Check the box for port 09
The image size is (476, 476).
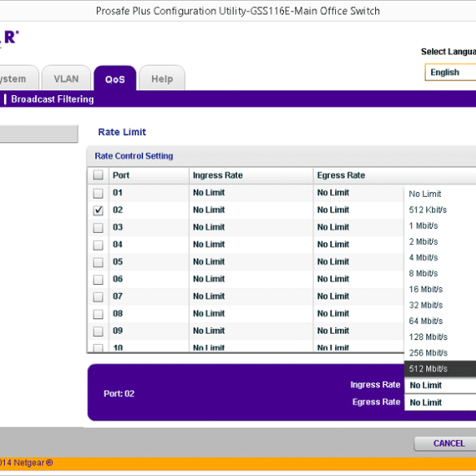tap(98, 331)
